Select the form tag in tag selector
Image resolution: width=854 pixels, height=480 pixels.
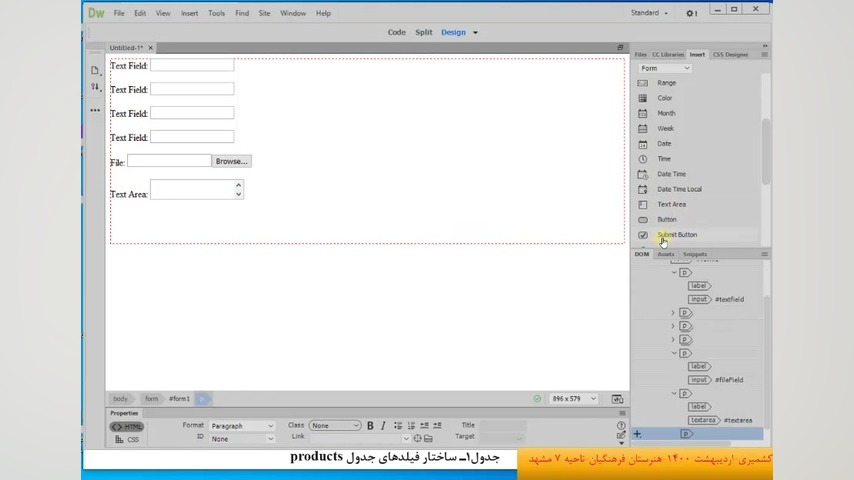(x=151, y=399)
